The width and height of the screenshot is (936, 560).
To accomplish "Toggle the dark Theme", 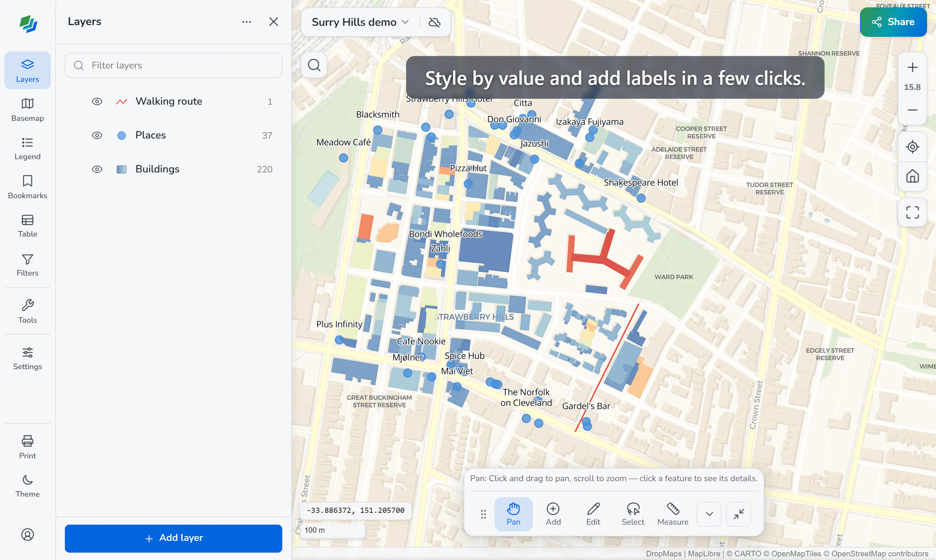I will (x=28, y=486).
